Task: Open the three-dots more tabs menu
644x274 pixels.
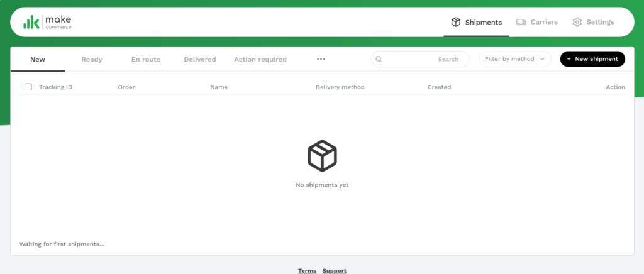Action: pos(321,59)
